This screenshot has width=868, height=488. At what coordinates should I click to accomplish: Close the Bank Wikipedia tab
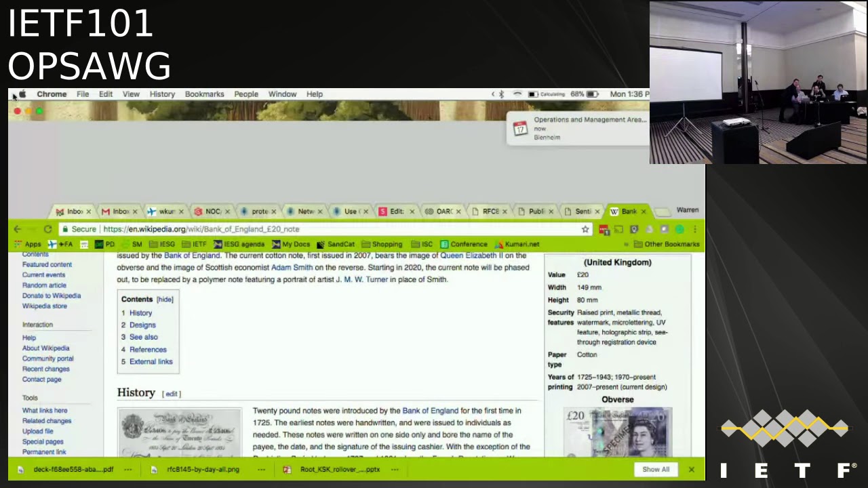[644, 211]
